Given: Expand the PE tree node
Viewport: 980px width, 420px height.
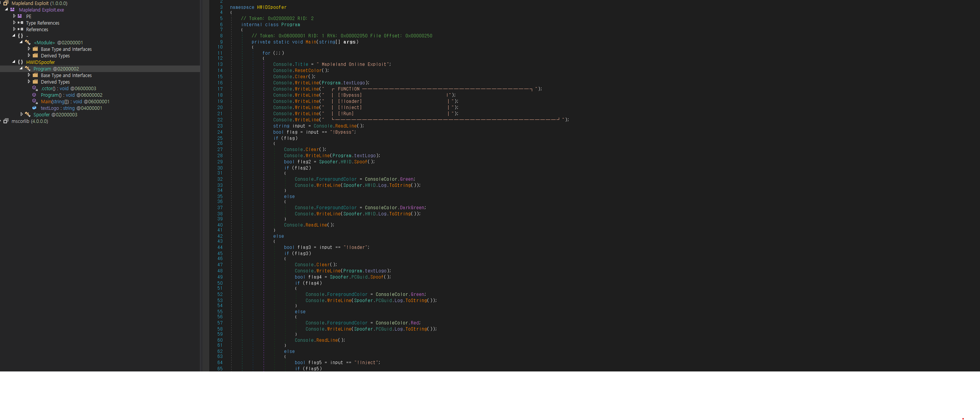Looking at the screenshot, I should point(14,16).
